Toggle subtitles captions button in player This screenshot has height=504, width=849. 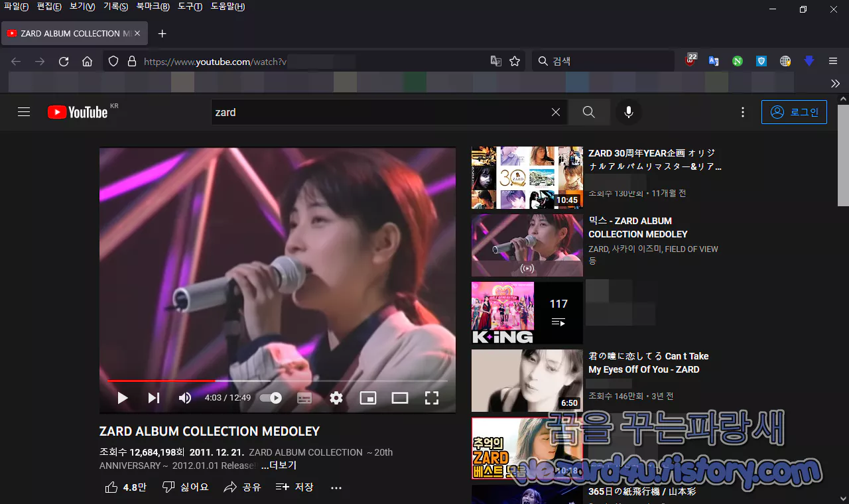click(304, 398)
